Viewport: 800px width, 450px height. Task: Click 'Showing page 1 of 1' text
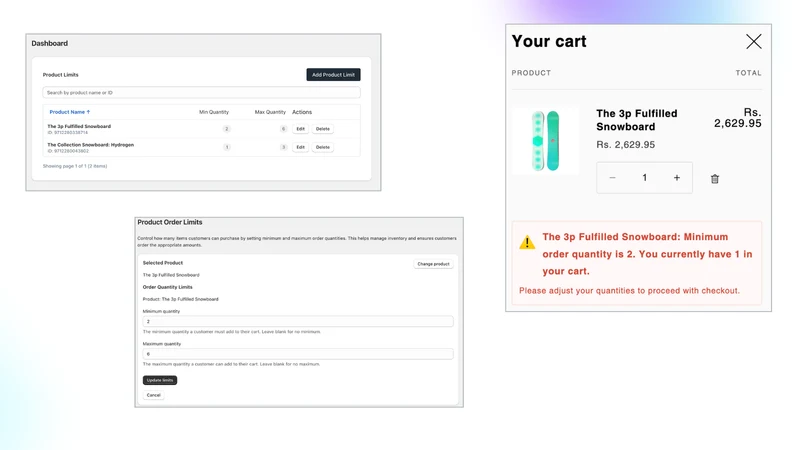pos(75,166)
